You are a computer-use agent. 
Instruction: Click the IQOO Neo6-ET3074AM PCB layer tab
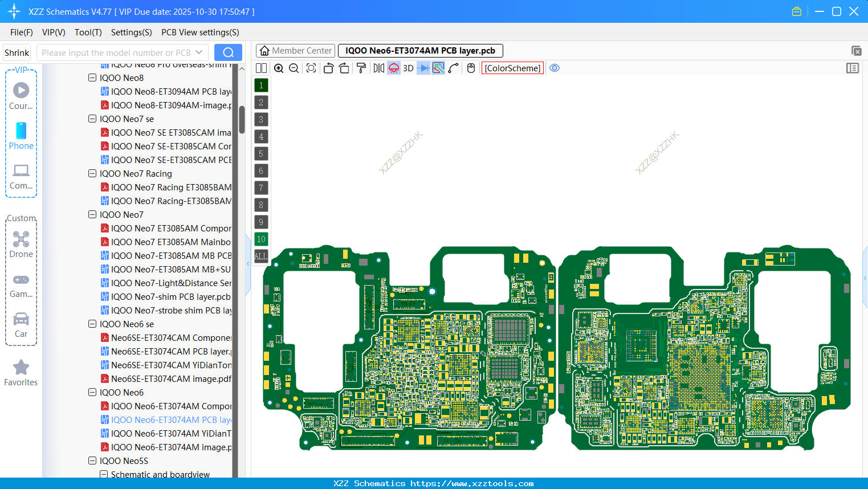click(422, 51)
